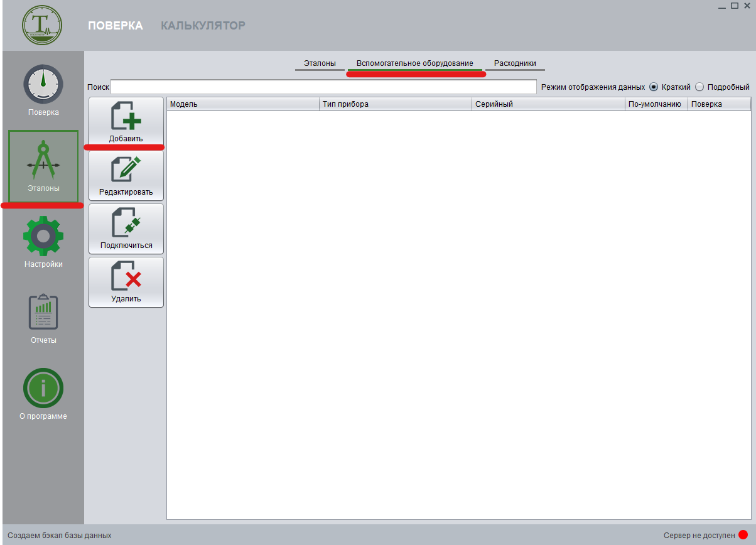Select the Поверка stopwatch icon in sidebar
This screenshot has width=756, height=545.
point(43,84)
